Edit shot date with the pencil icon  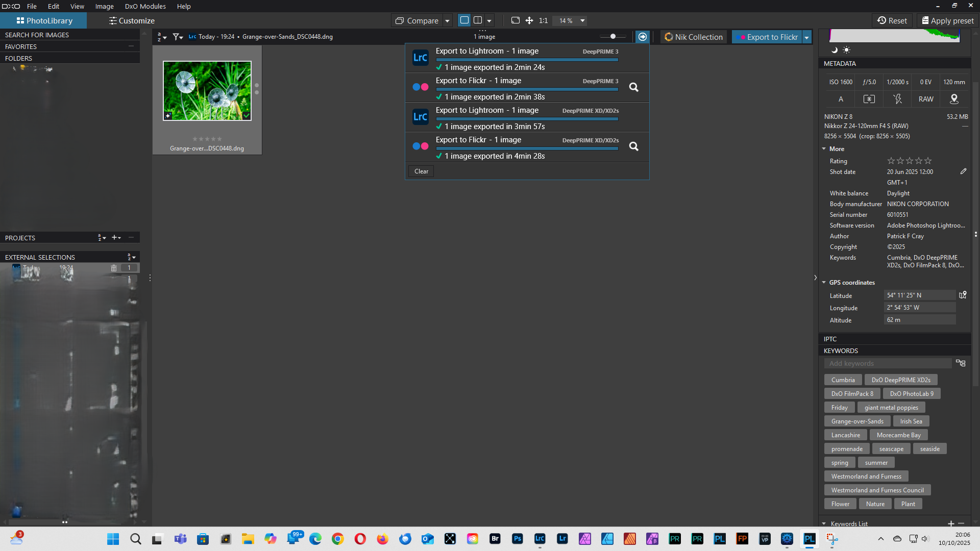(x=963, y=171)
